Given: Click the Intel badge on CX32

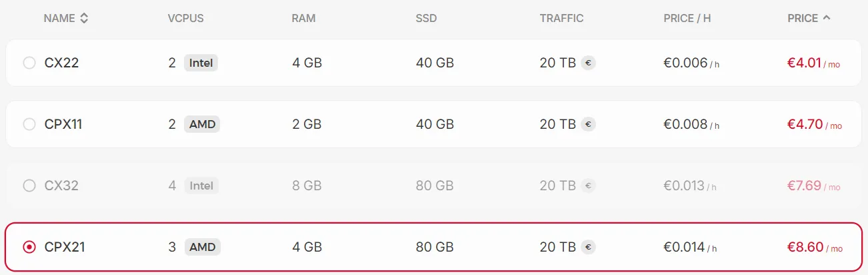Looking at the screenshot, I should 201,186.
